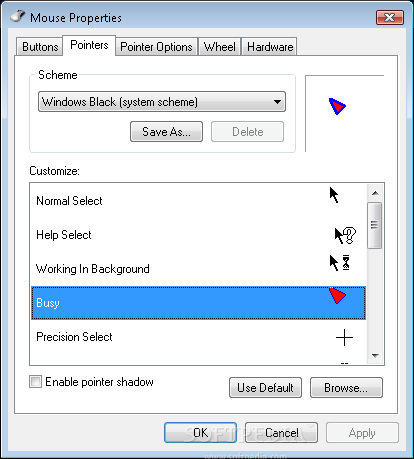Go to the Wheel tab

[x=220, y=47]
